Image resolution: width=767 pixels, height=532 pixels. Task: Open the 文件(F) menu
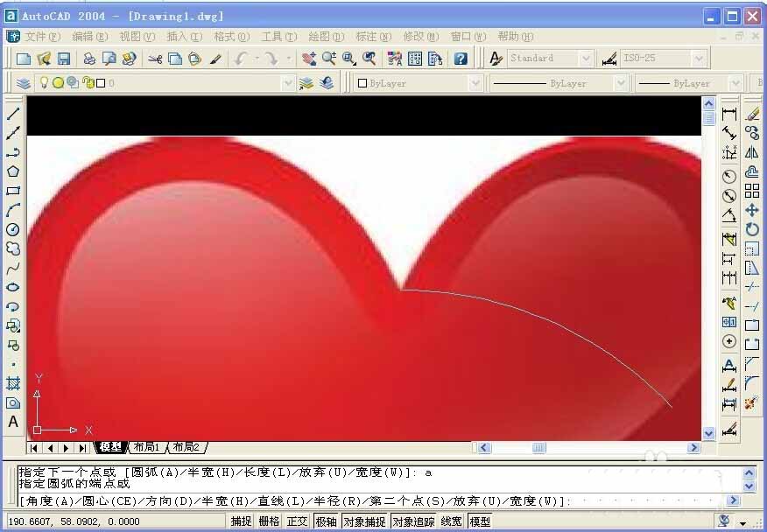point(42,37)
